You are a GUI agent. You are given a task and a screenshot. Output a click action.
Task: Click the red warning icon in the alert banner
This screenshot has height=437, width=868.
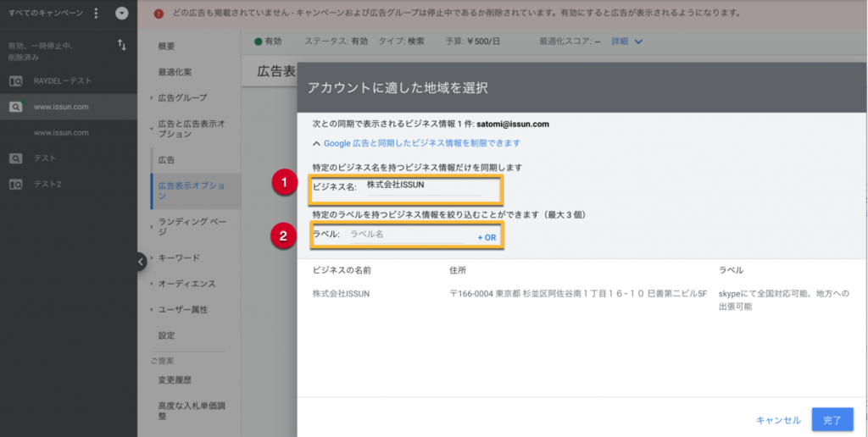159,14
